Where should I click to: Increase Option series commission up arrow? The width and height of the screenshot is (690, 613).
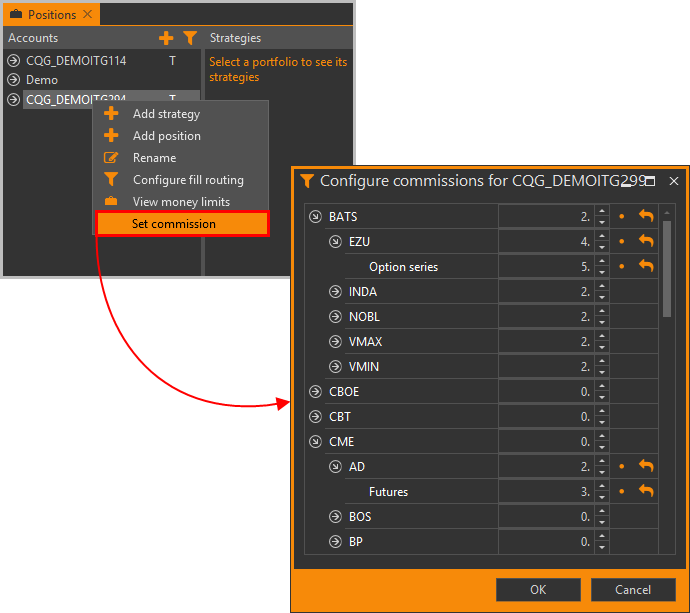click(x=602, y=261)
